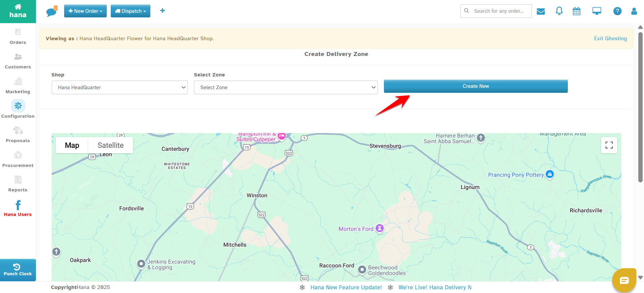Click the plus add icon in toolbar
Image resolution: width=644 pixels, height=293 pixels.
click(162, 11)
